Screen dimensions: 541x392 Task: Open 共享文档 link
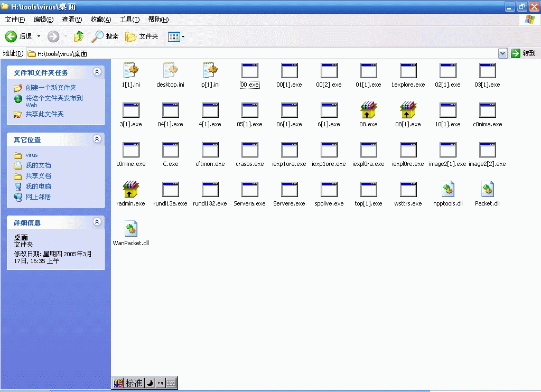pos(38,176)
